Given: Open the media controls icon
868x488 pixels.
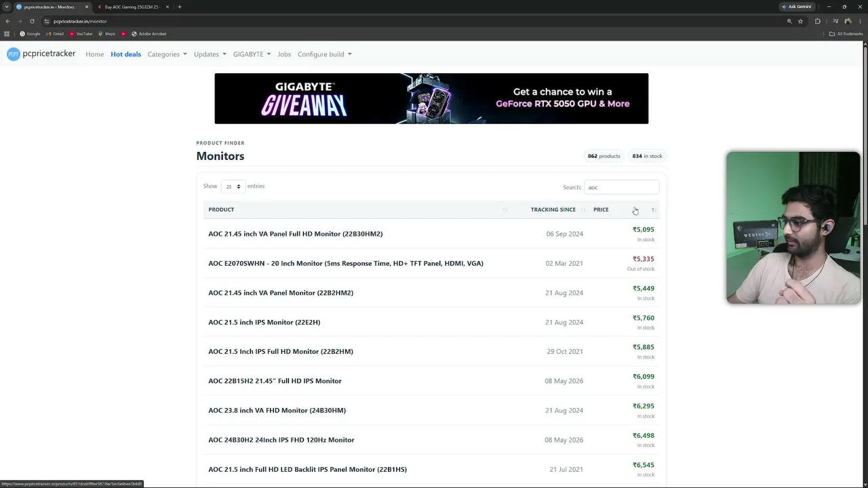Looking at the screenshot, I should 835,21.
